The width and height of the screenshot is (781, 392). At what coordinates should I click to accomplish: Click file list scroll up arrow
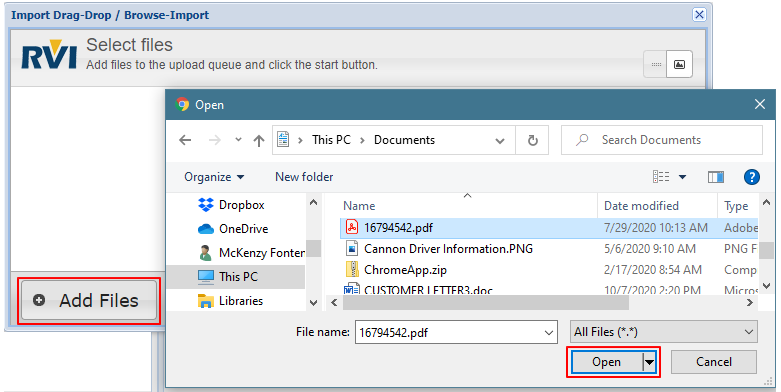(767, 202)
